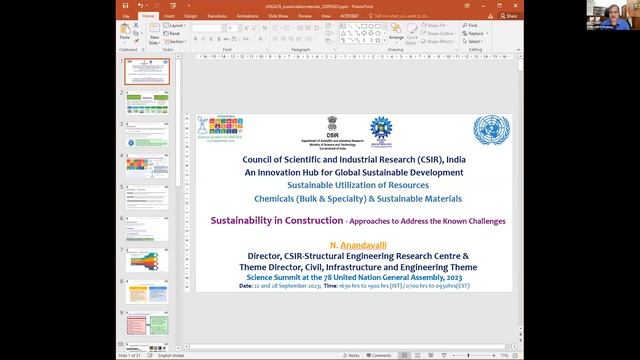Click the Paste clipboard icon
The image size is (640, 360).
[x=125, y=30]
